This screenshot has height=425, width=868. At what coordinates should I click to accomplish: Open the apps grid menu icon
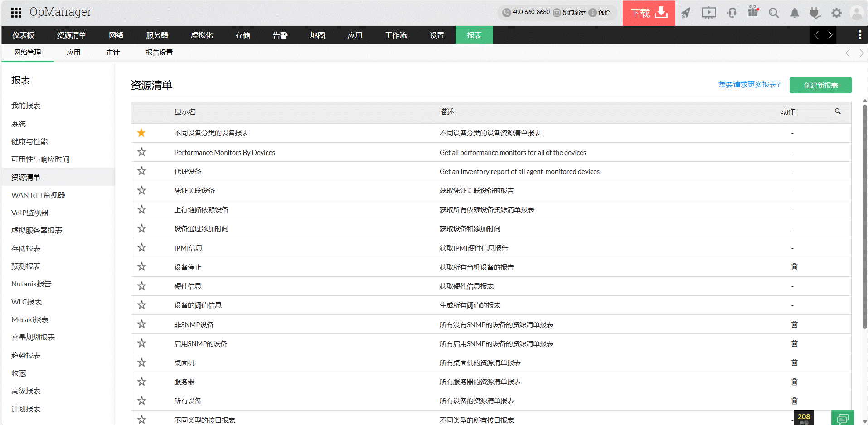point(16,13)
